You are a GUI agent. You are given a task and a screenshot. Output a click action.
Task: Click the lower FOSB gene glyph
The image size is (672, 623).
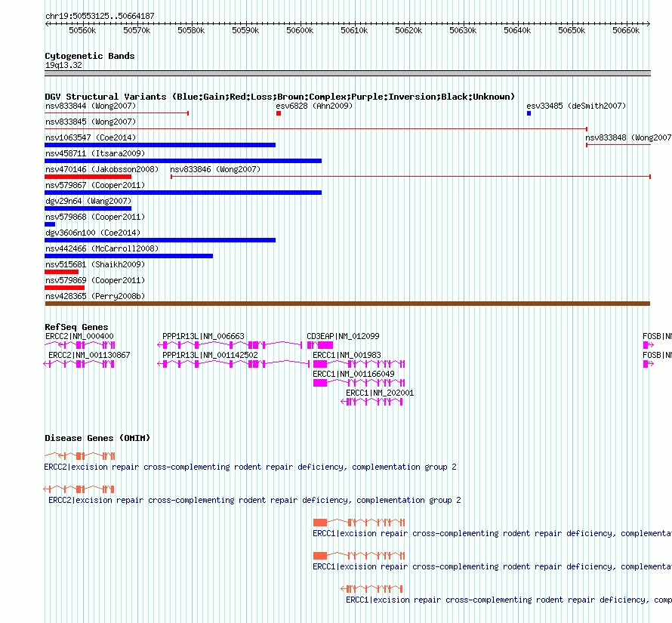click(x=648, y=364)
